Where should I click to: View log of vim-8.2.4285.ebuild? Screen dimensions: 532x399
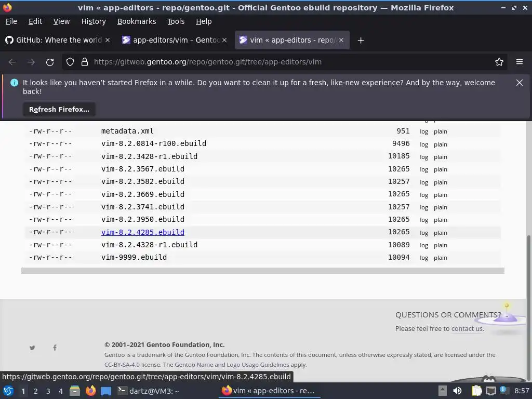424,233
